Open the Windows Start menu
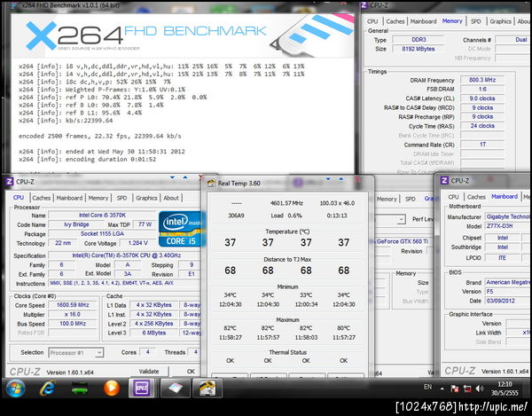Screen dimensions: 532x416 tap(15, 388)
